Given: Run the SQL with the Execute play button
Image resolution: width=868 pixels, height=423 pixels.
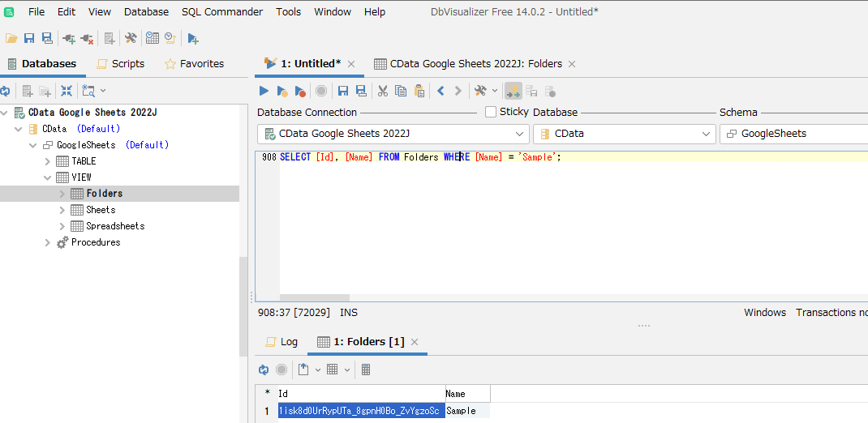Looking at the screenshot, I should pos(264,91).
